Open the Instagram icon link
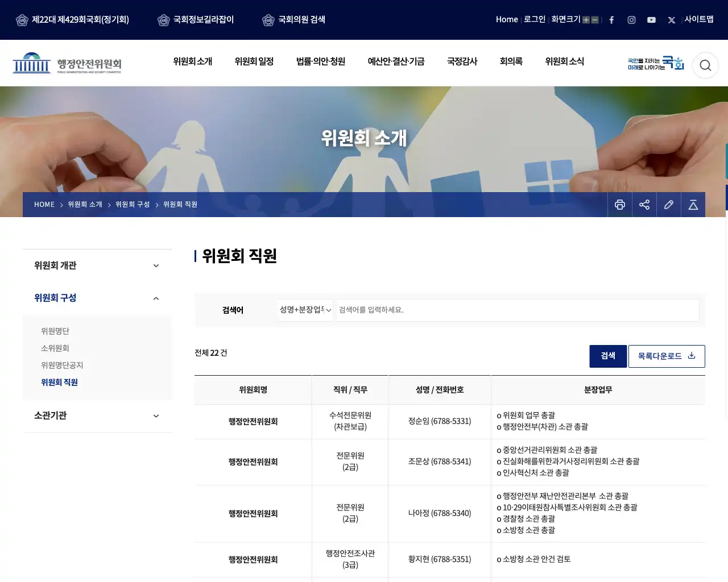The width and height of the screenshot is (728, 582). [x=631, y=20]
